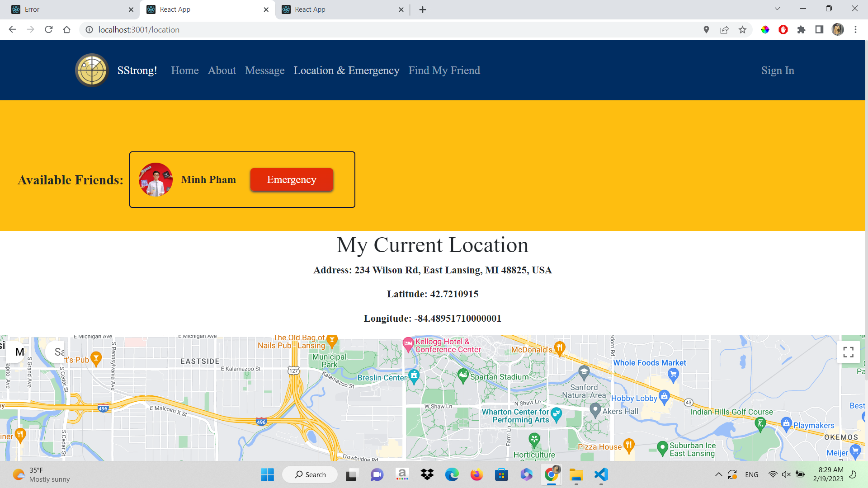Click the SStrong! radar logo icon
868x488 pixels.
click(92, 70)
